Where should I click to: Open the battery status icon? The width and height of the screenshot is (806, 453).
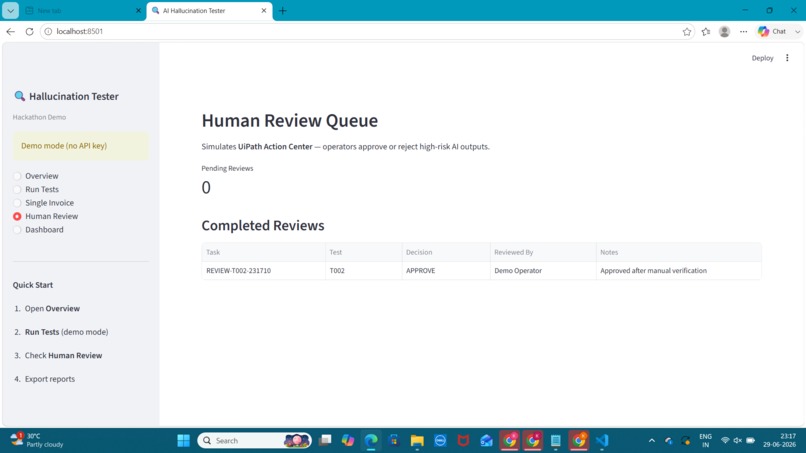pos(750,441)
